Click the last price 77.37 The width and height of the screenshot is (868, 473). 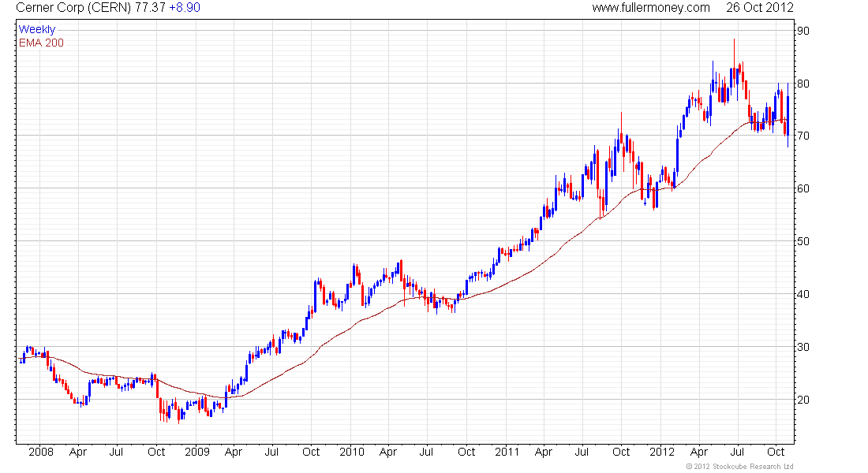150,8
